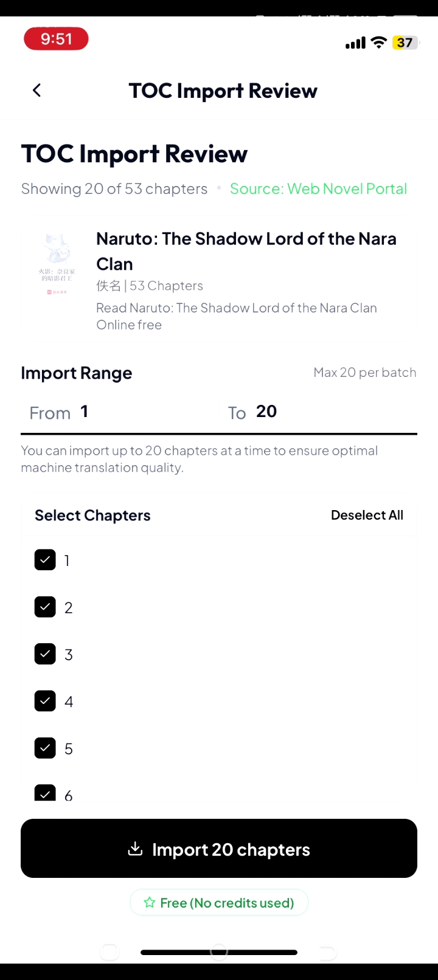Toggle chapter 4 checkbox
438x980 pixels.
(45, 701)
